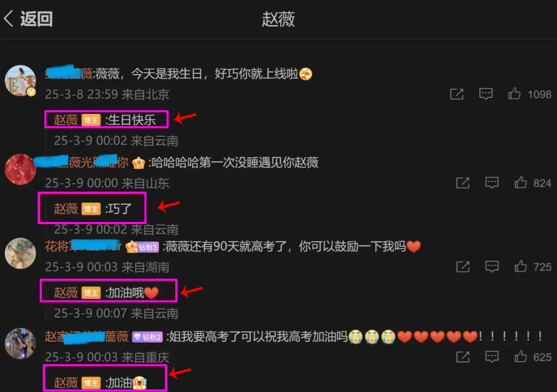Share the comment from 山东

[463, 183]
